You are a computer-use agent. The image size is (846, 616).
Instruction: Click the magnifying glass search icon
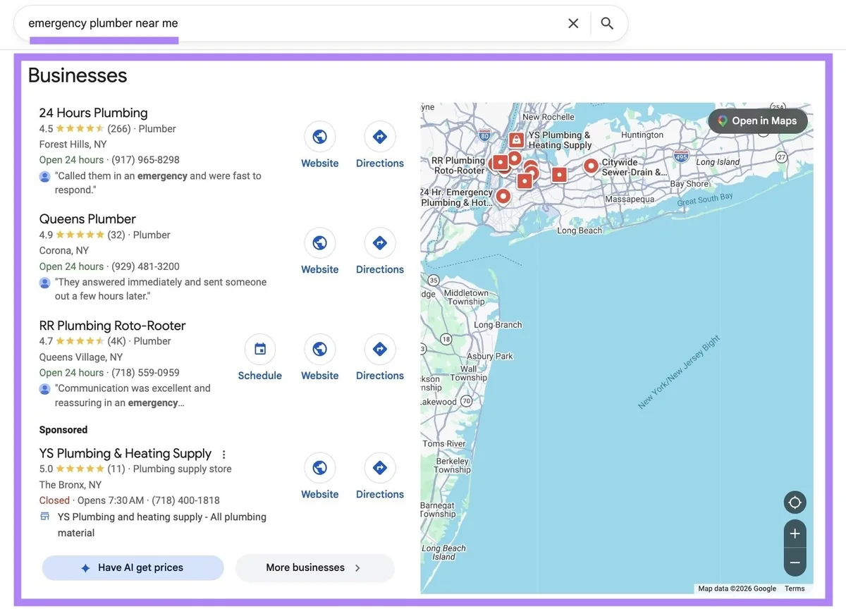coord(607,23)
